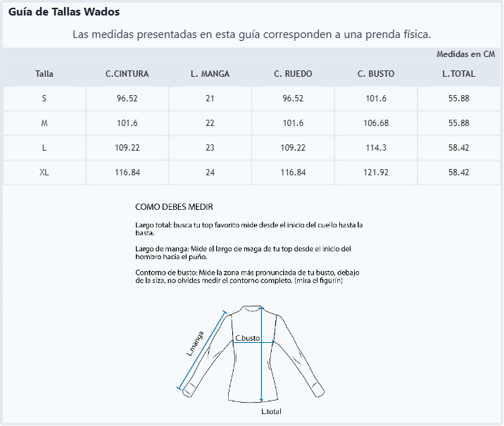This screenshot has width=504, height=426.
Task: Click the sleeve length value 24
Action: pos(210,173)
